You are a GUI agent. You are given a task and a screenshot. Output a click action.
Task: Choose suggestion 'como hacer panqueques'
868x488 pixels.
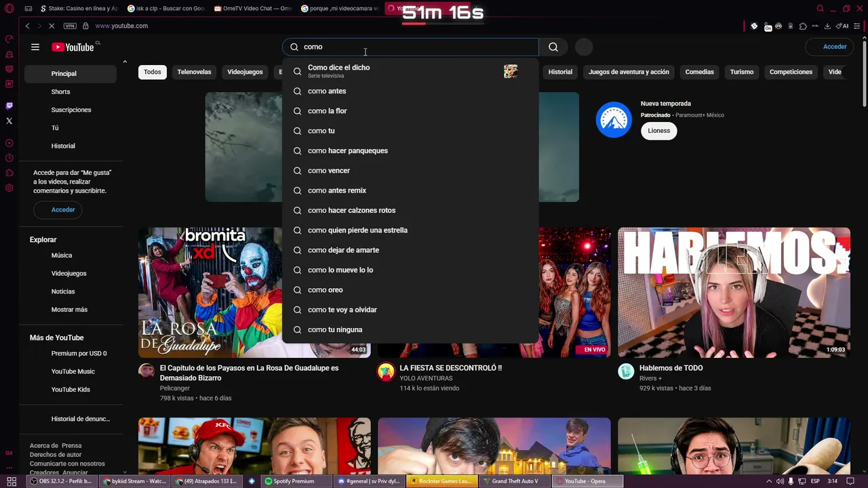[410, 150]
